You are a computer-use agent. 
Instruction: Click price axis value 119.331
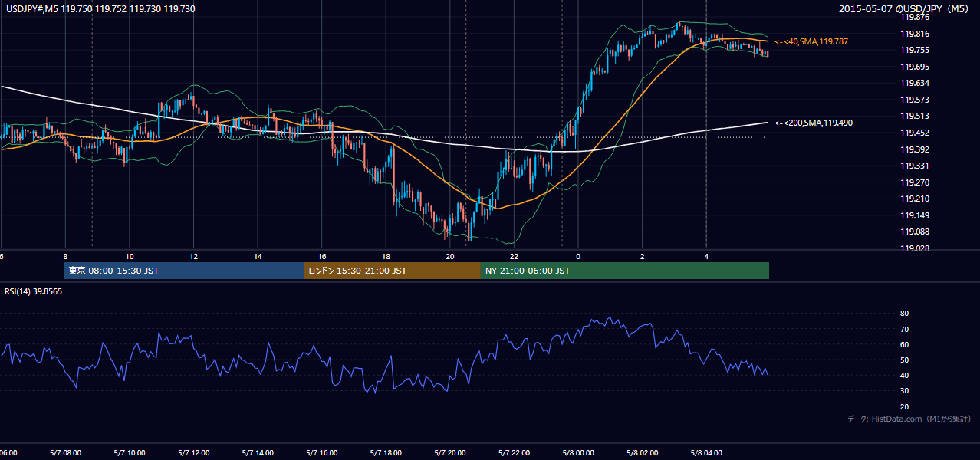tap(915, 166)
